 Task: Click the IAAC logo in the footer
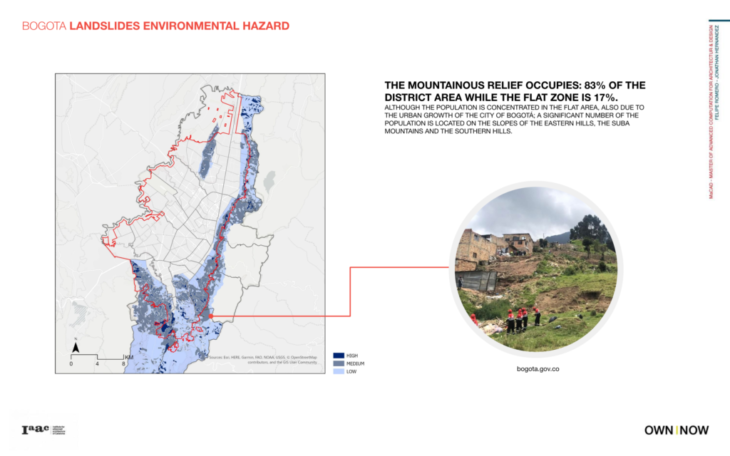(43, 430)
